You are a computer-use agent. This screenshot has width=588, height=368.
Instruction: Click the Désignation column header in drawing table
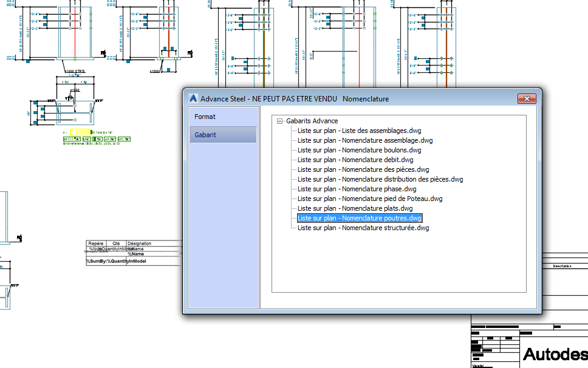tap(139, 244)
